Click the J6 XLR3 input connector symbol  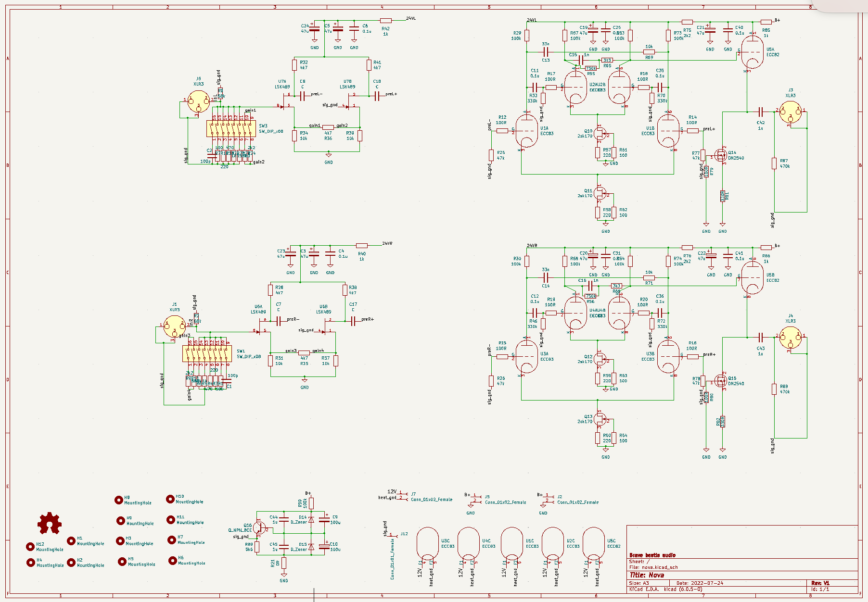[199, 101]
